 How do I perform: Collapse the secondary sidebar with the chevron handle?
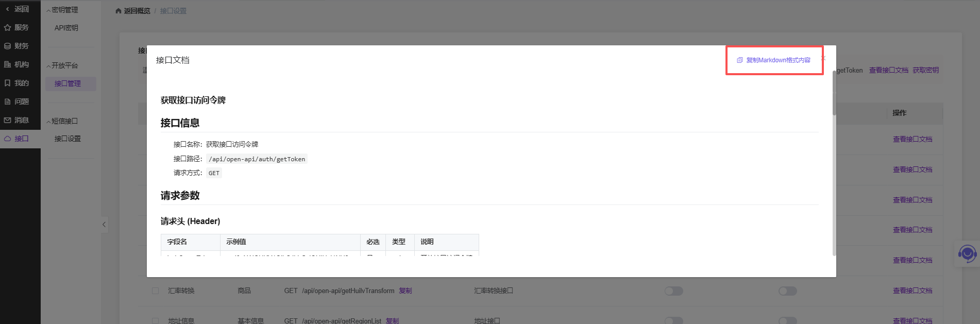click(x=104, y=225)
